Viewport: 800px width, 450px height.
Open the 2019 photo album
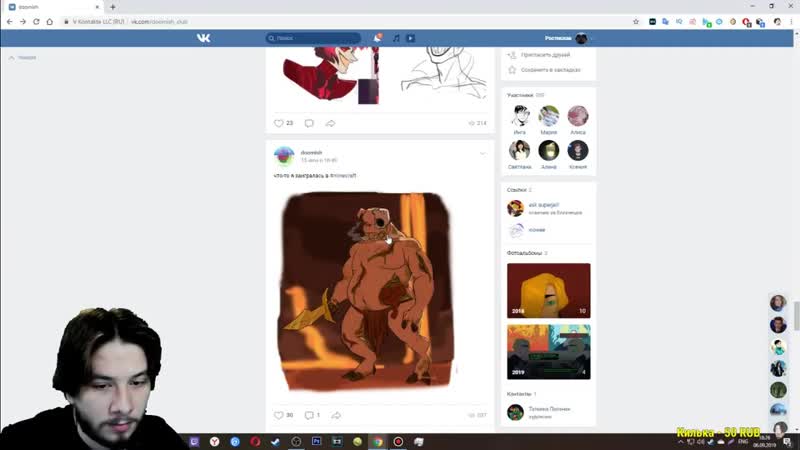[x=548, y=352]
